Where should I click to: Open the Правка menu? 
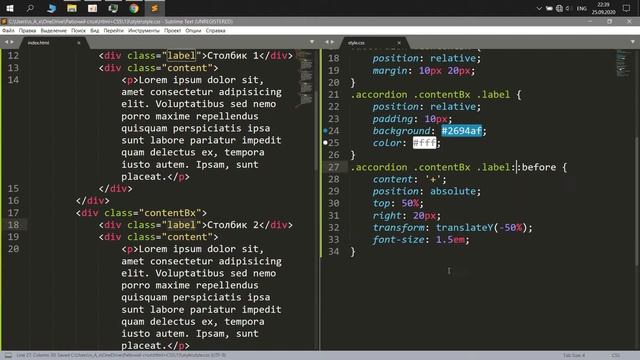click(x=27, y=31)
